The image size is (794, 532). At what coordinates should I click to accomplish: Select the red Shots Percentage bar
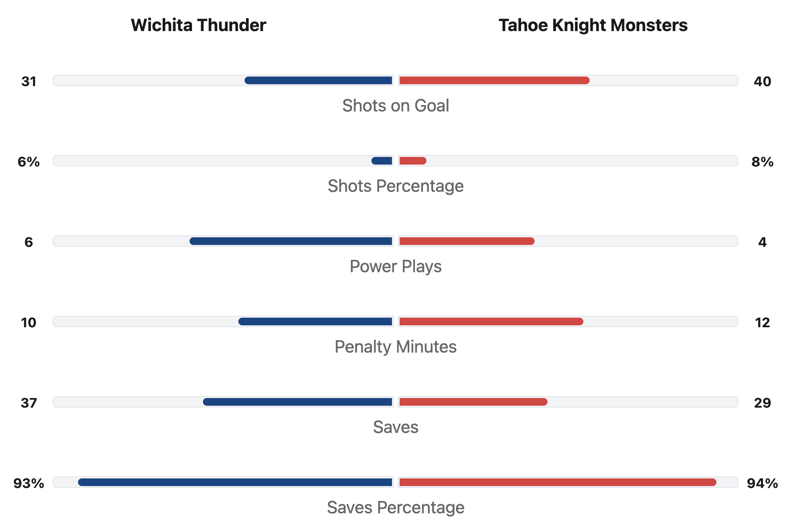pyautogui.click(x=413, y=161)
